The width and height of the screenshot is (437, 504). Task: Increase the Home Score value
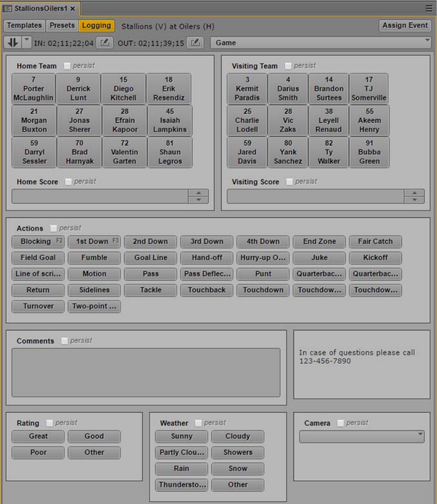pyautogui.click(x=198, y=193)
